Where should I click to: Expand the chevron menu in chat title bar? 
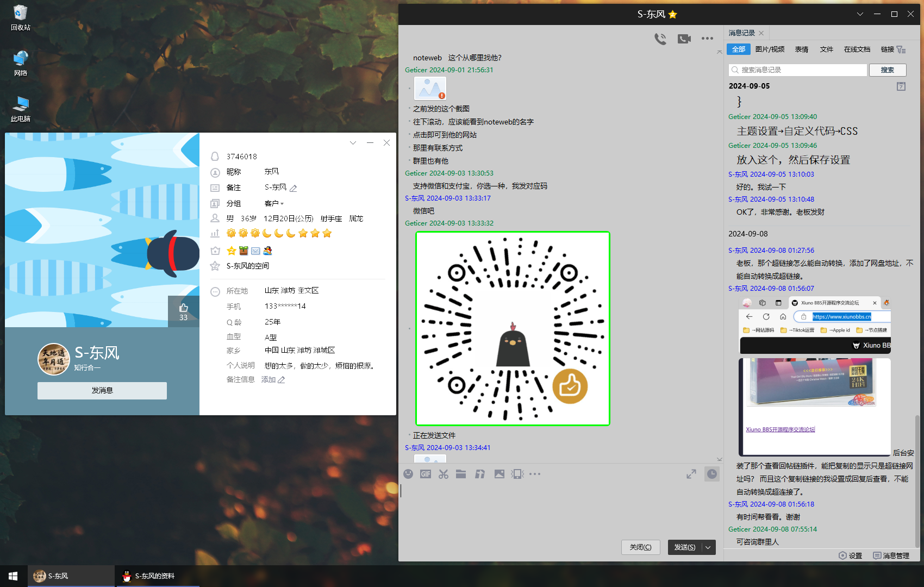pyautogui.click(x=860, y=14)
